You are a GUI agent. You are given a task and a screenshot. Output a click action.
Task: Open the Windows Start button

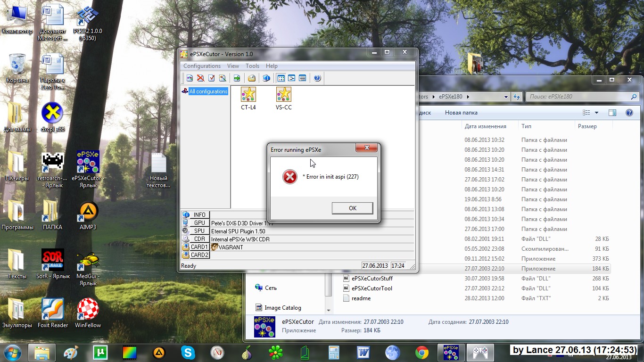point(12,352)
